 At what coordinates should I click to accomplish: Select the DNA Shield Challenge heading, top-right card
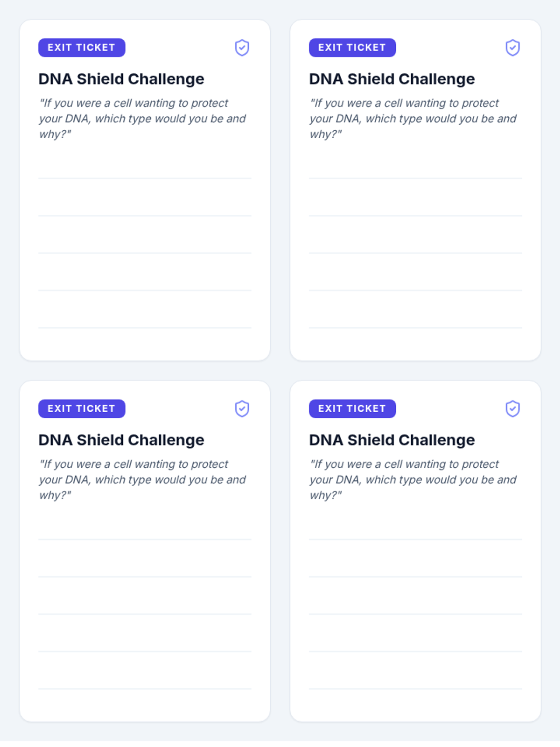[x=392, y=79]
